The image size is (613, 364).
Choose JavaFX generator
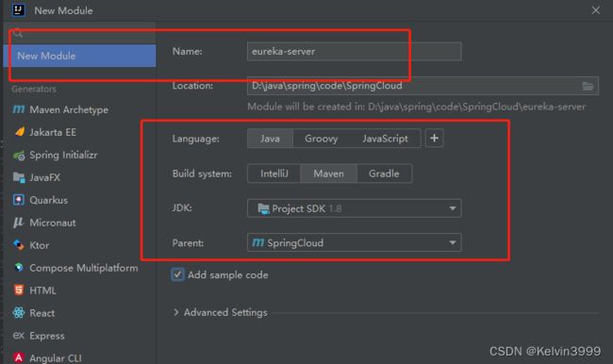pyautogui.click(x=45, y=177)
